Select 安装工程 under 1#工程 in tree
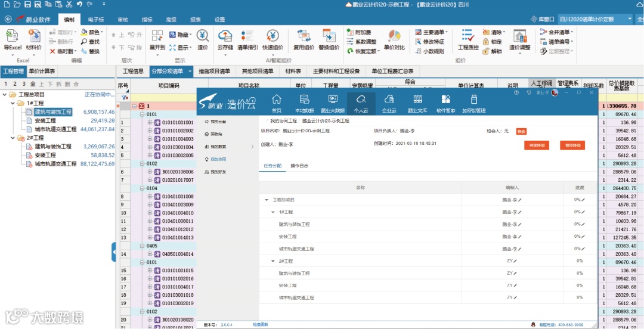 pyautogui.click(x=45, y=120)
